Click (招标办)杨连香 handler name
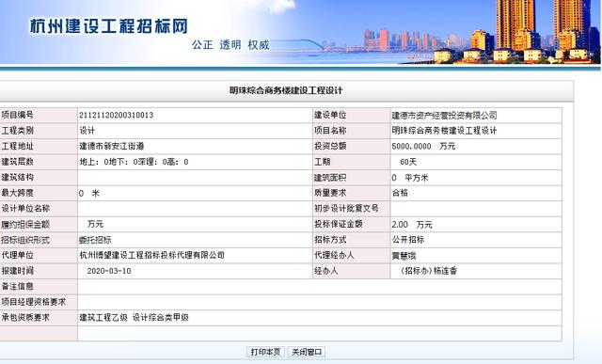Image resolution: width=602 pixels, height=364 pixels. click(429, 271)
